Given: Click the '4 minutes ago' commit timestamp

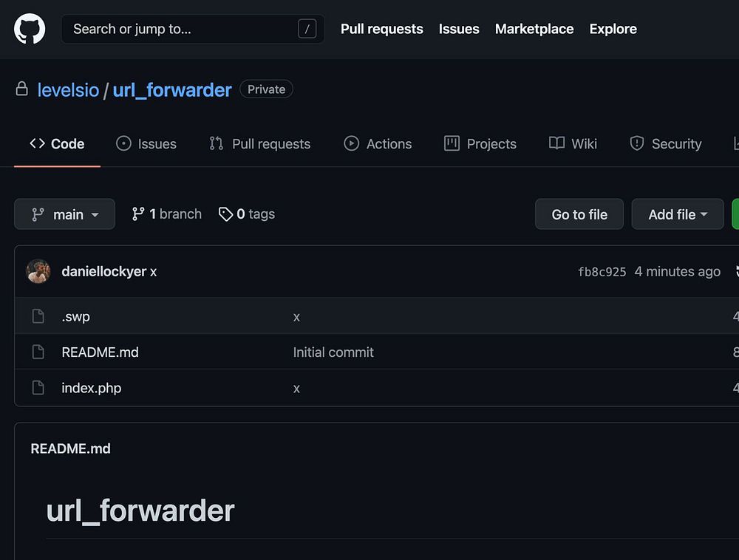Looking at the screenshot, I should 677,272.
